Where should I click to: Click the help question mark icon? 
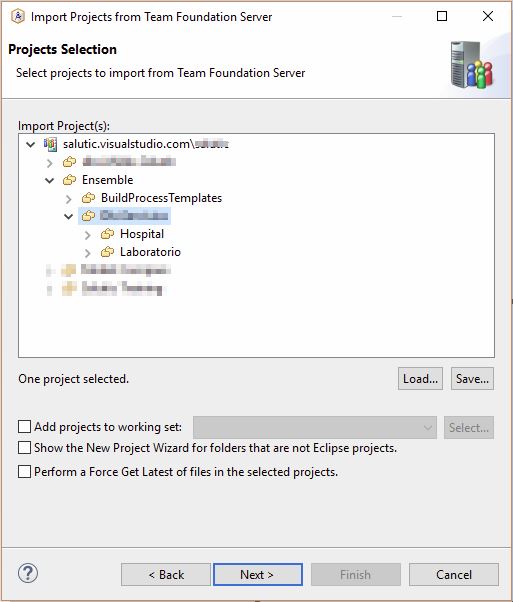pos(28,574)
